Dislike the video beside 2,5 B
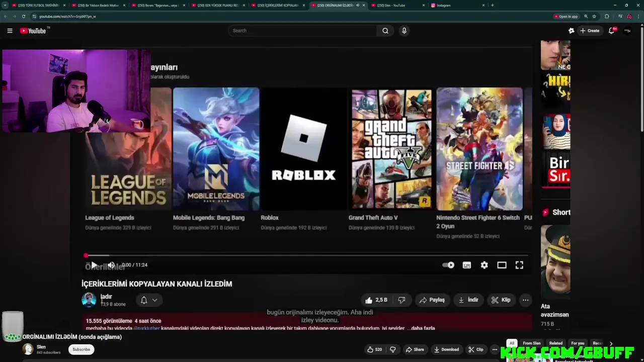 pos(401,300)
